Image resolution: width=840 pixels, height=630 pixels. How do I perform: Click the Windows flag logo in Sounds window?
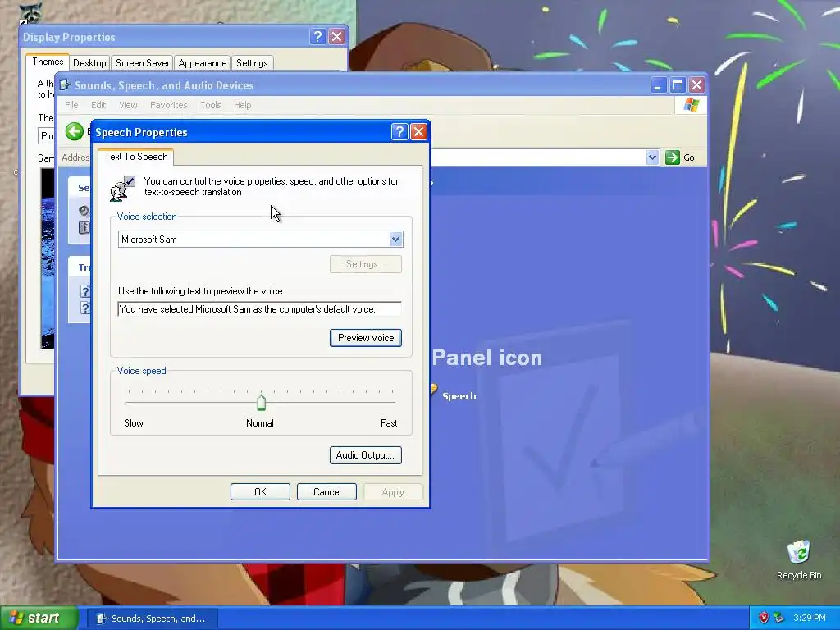click(x=691, y=104)
